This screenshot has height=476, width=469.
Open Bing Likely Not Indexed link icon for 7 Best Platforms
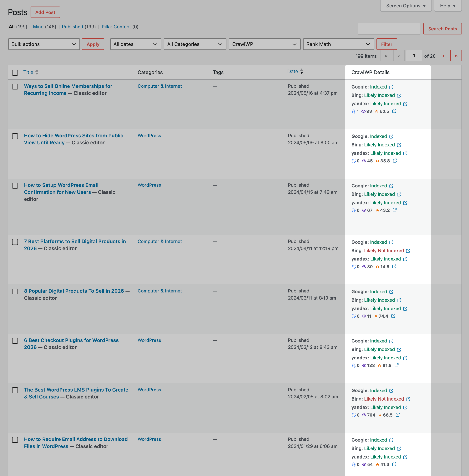pos(408,251)
